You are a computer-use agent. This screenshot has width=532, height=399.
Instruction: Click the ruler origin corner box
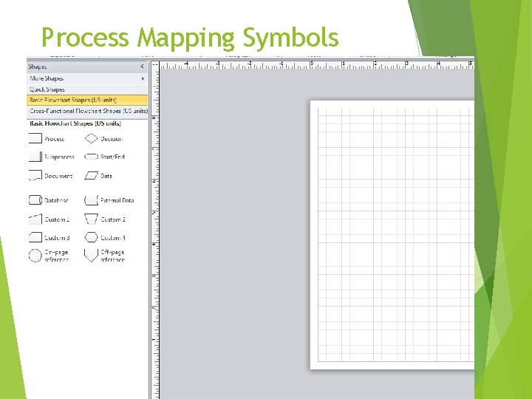click(x=155, y=65)
